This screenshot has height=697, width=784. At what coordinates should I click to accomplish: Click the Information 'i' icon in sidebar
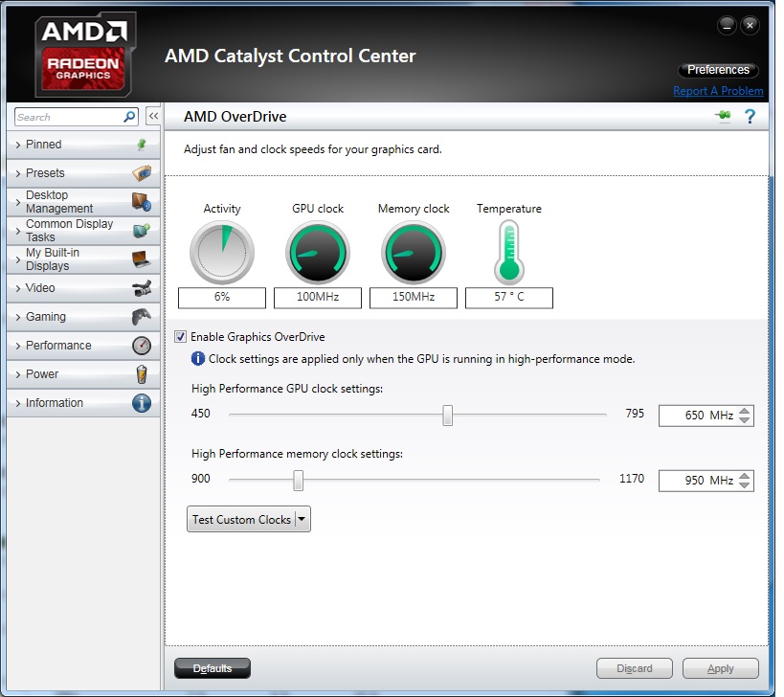click(142, 403)
